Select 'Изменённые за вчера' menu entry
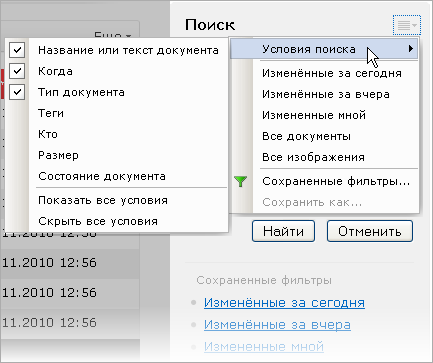This screenshot has width=433, height=363. pyautogui.click(x=325, y=94)
